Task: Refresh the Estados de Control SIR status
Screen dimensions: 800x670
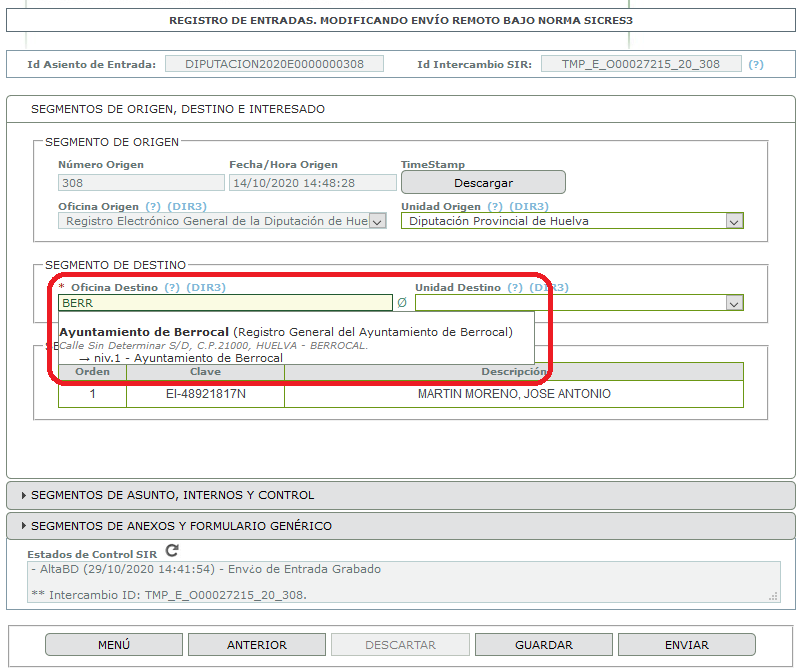Action: (x=172, y=551)
